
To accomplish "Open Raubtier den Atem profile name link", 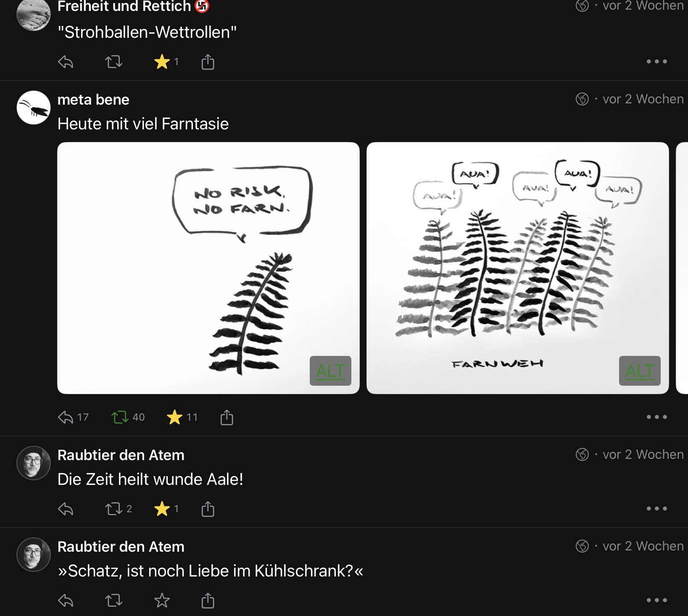I will (121, 455).
